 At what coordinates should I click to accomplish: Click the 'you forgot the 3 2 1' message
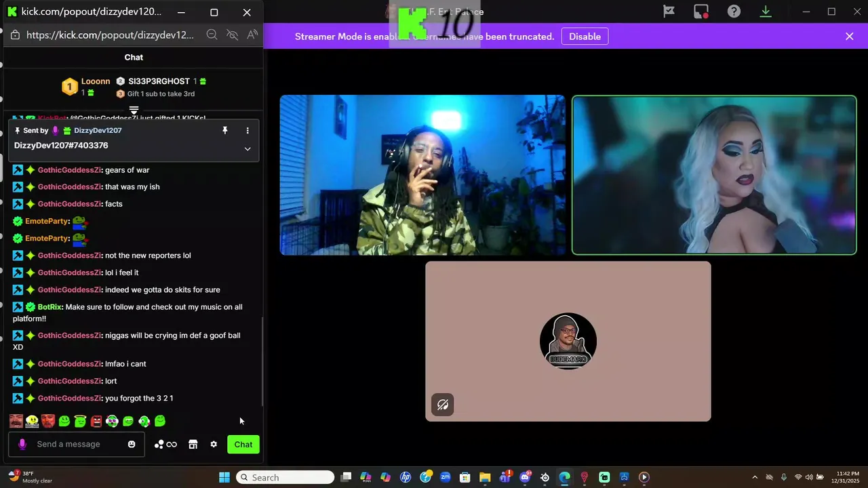pos(139,399)
